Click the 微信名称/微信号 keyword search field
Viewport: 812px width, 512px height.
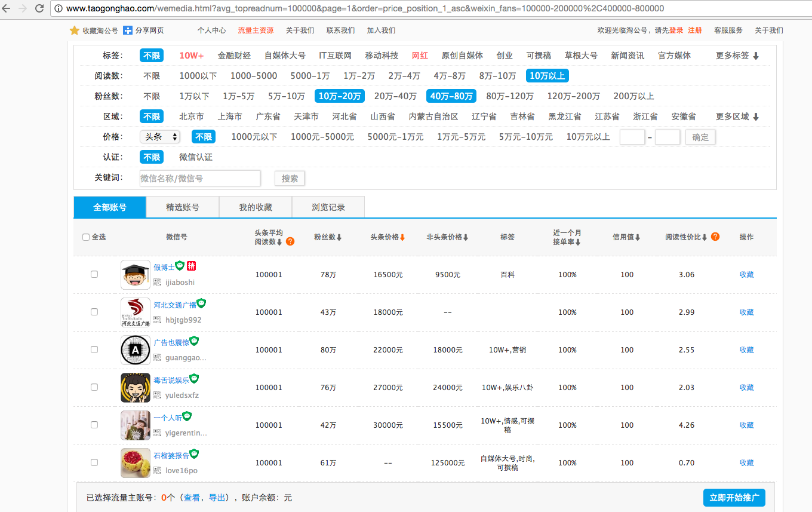(x=200, y=178)
